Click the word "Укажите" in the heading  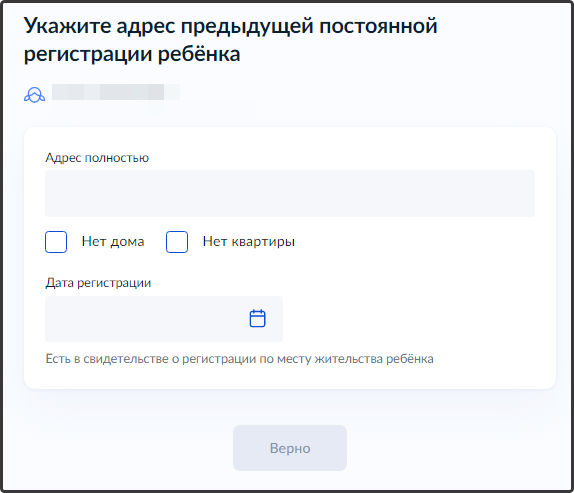click(67, 26)
